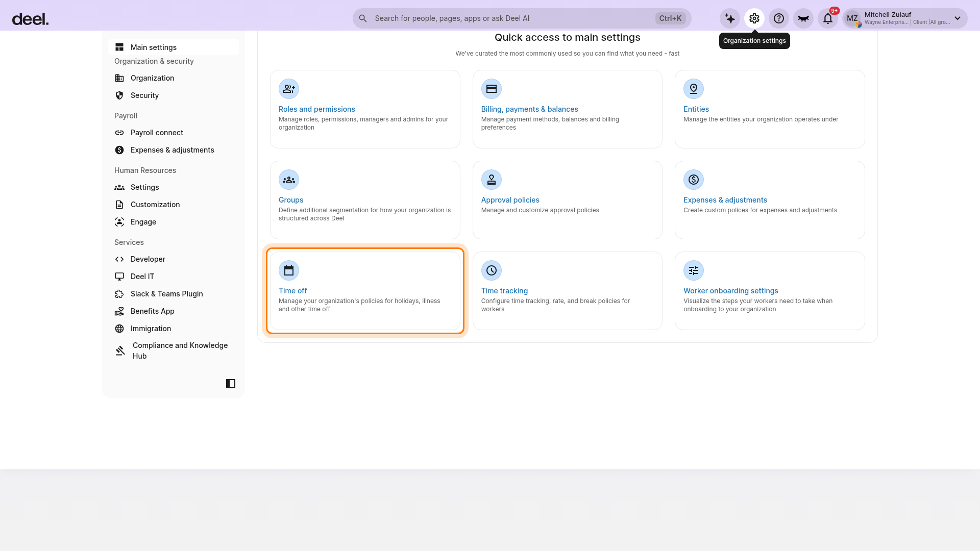Focus the Deel AI search field
The height and width of the screenshot is (551, 980).
tap(522, 18)
